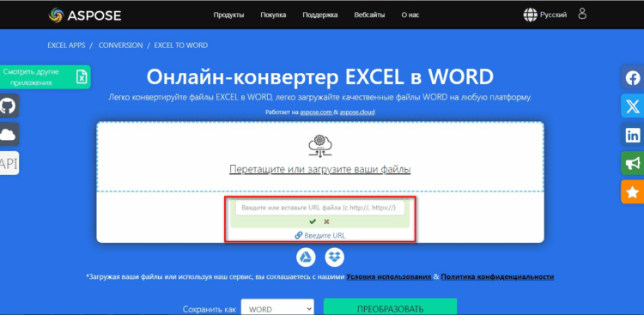This screenshot has height=315, width=644.
Task: Click the globe language icon
Action: click(530, 15)
